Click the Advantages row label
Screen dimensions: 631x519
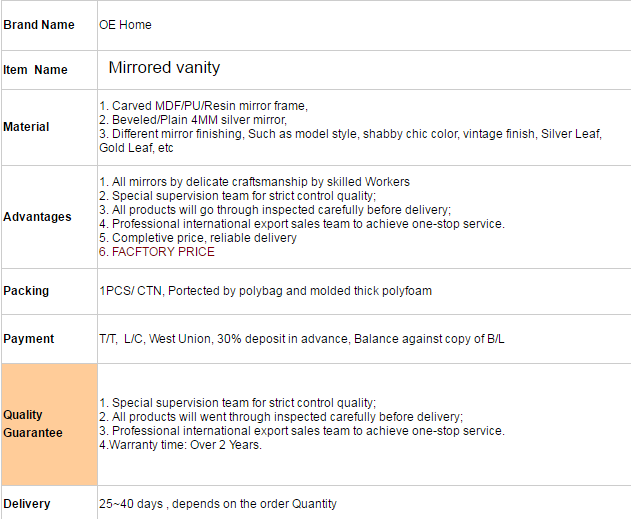tap(37, 217)
